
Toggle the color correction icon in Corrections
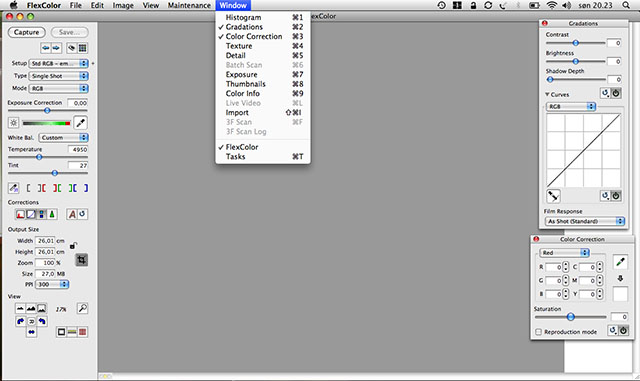point(41,214)
